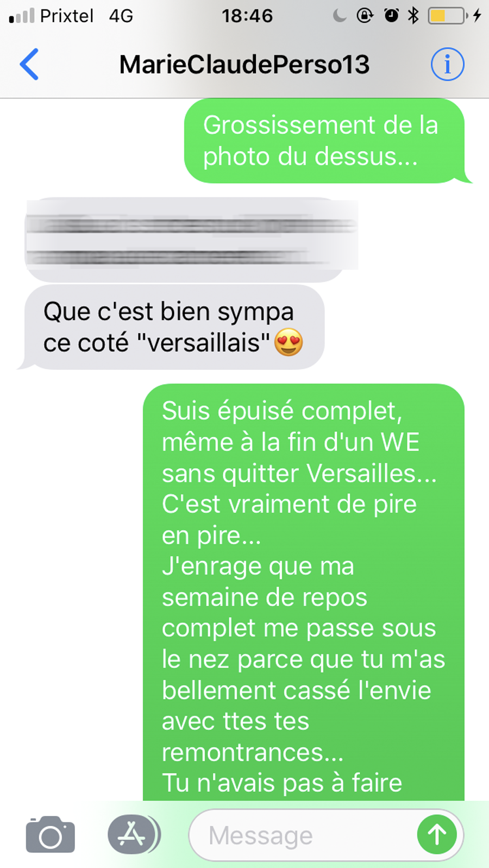Tap the Prixtel 4G carrier label

[x=87, y=16]
